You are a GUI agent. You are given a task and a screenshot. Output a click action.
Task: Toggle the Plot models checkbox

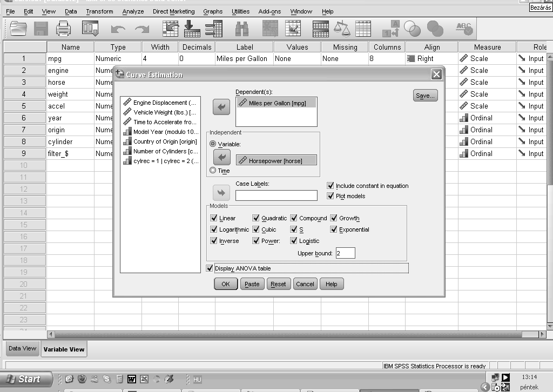(x=330, y=195)
